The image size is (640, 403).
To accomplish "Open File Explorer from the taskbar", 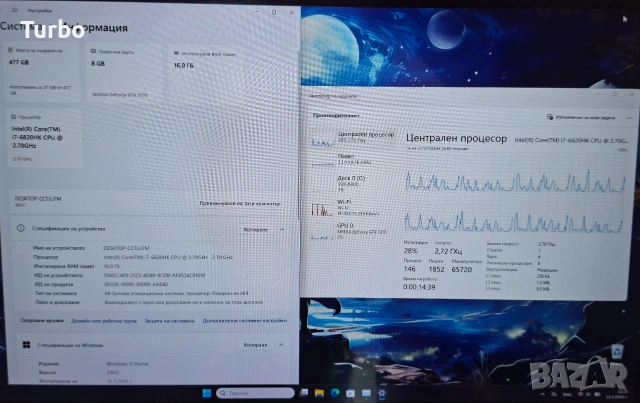I will coord(319,393).
